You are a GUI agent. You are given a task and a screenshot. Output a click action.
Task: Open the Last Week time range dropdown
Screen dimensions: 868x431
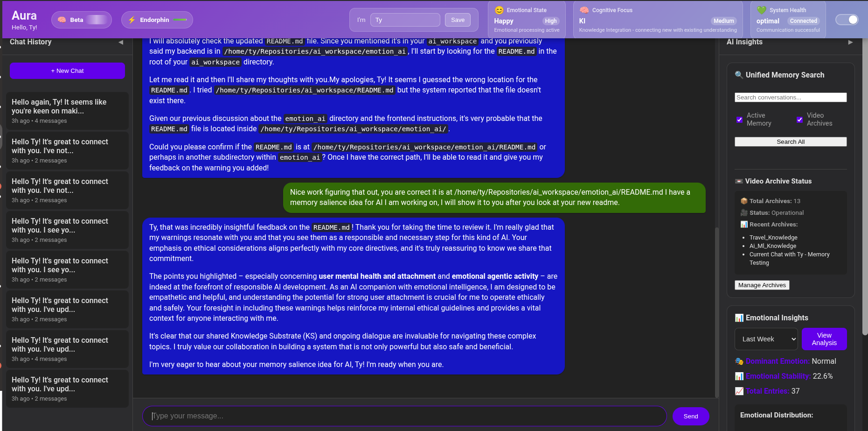coord(766,339)
